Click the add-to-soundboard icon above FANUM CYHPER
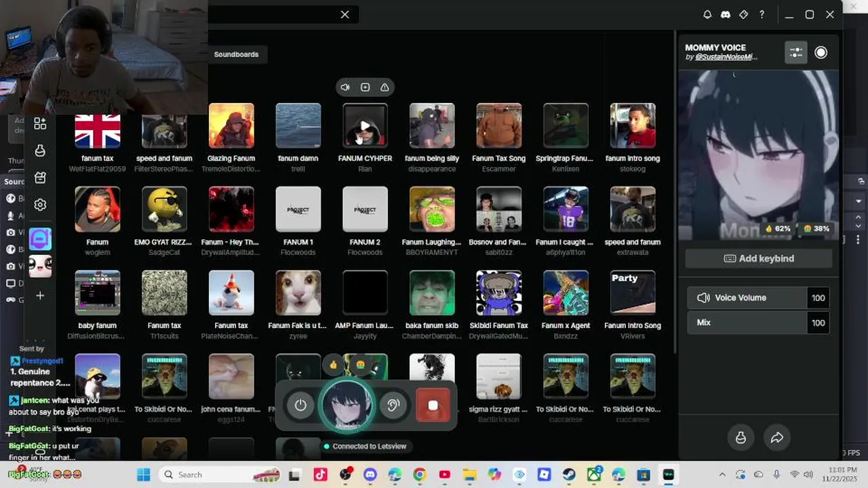The width and height of the screenshot is (868, 488). pyautogui.click(x=365, y=87)
